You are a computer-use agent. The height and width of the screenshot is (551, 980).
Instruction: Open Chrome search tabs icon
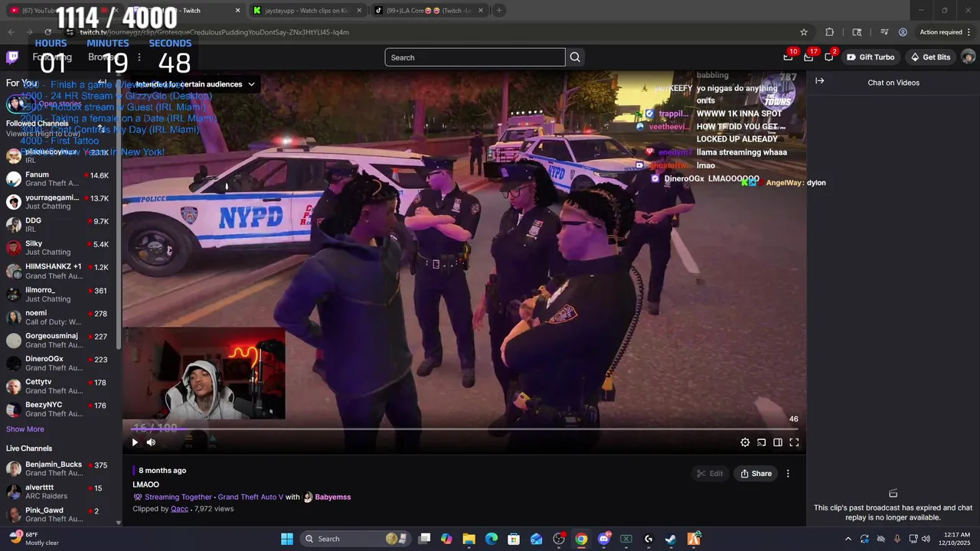[x=857, y=32]
